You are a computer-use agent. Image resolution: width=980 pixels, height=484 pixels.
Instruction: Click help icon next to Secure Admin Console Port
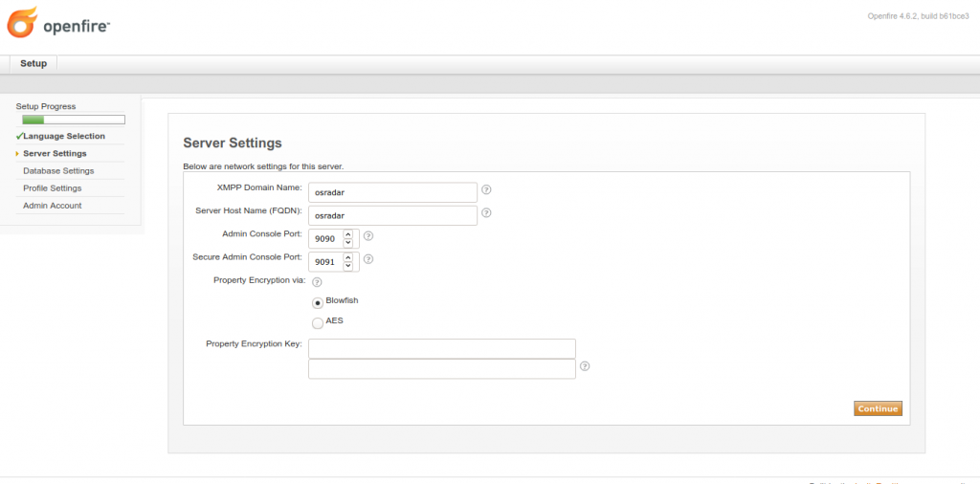[x=368, y=259]
